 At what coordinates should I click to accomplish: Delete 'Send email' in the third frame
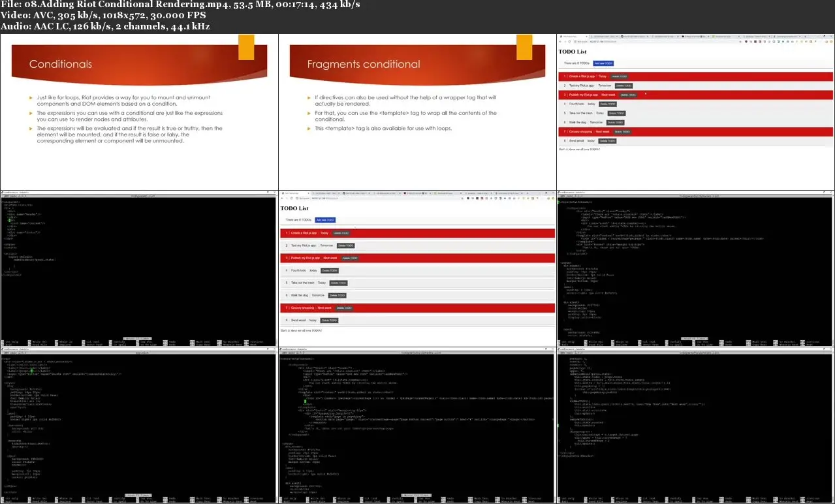click(607, 140)
